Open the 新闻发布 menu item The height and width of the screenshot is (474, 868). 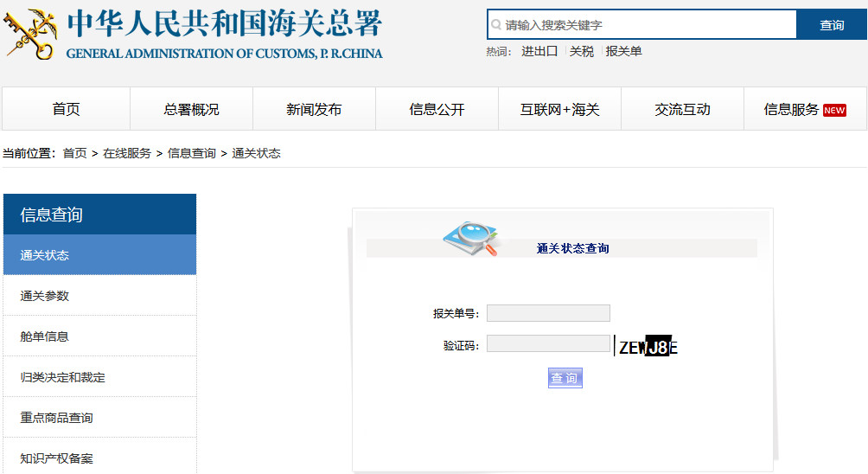pyautogui.click(x=314, y=109)
